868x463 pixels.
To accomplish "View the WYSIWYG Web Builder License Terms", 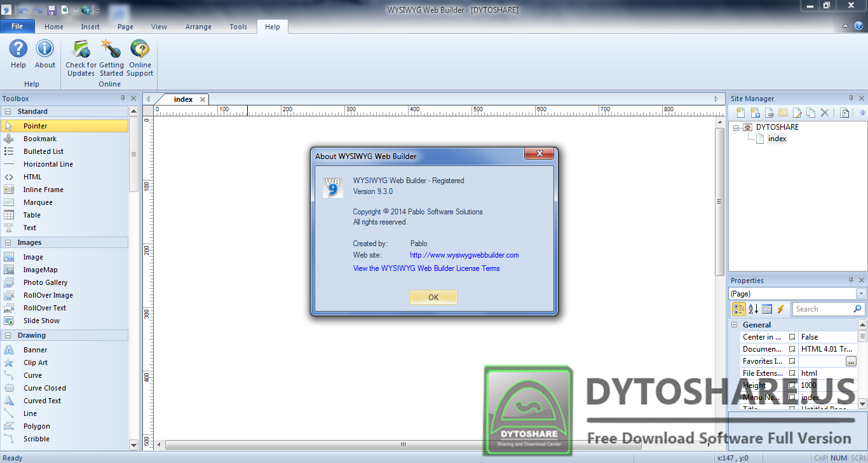I will coord(426,268).
